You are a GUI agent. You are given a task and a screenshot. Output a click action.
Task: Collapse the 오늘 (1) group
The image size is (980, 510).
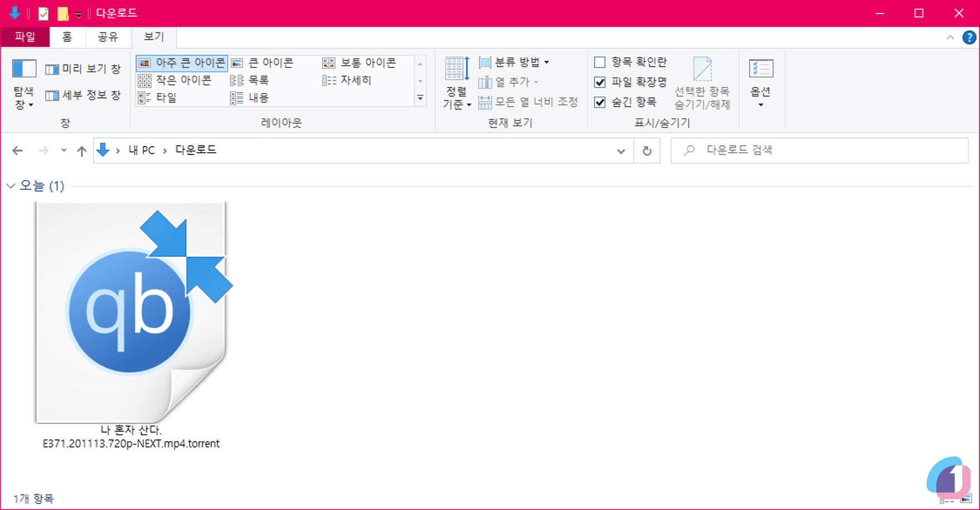pyautogui.click(x=11, y=186)
